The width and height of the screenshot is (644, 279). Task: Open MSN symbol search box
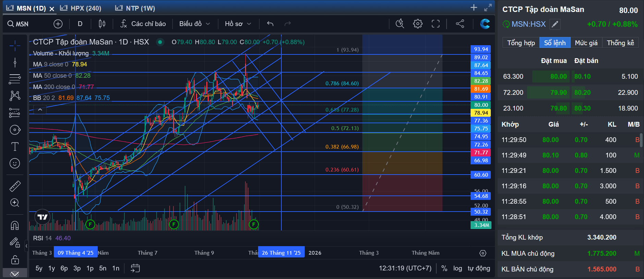pyautogui.click(x=18, y=24)
